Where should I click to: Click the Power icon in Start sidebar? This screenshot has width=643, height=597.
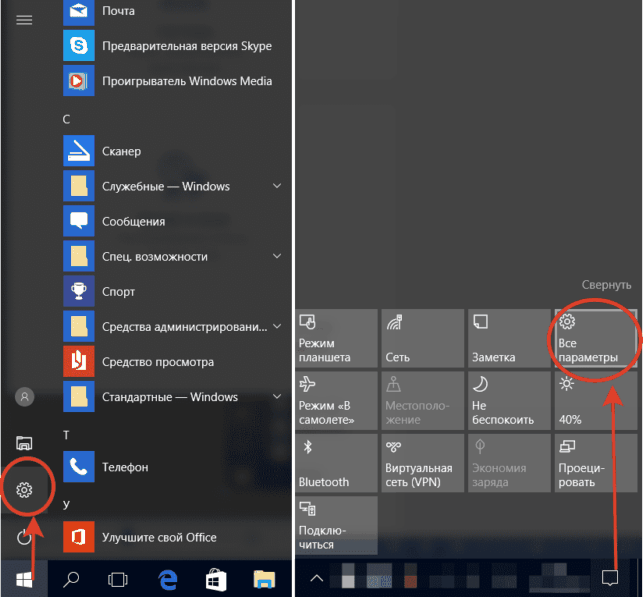click(24, 537)
